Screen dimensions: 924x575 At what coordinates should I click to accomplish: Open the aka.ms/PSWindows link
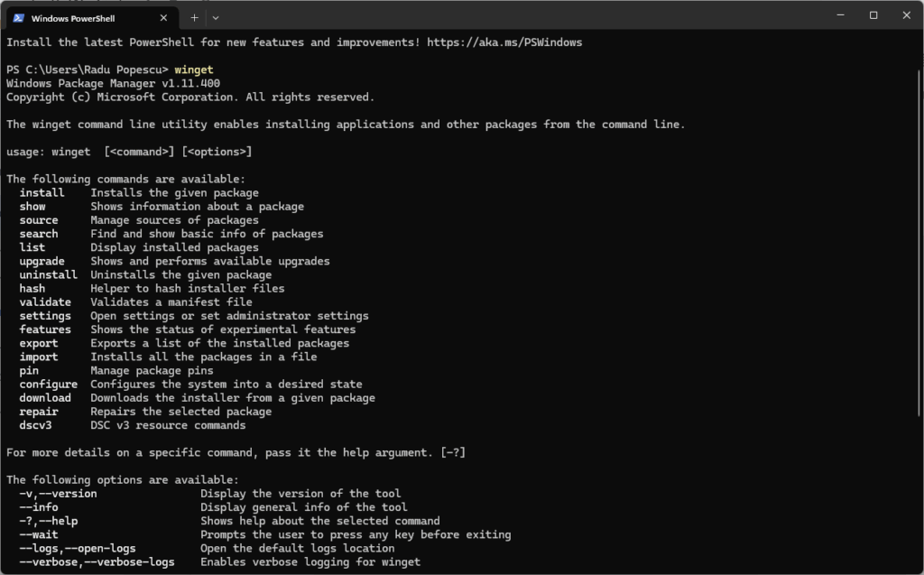[x=504, y=42]
